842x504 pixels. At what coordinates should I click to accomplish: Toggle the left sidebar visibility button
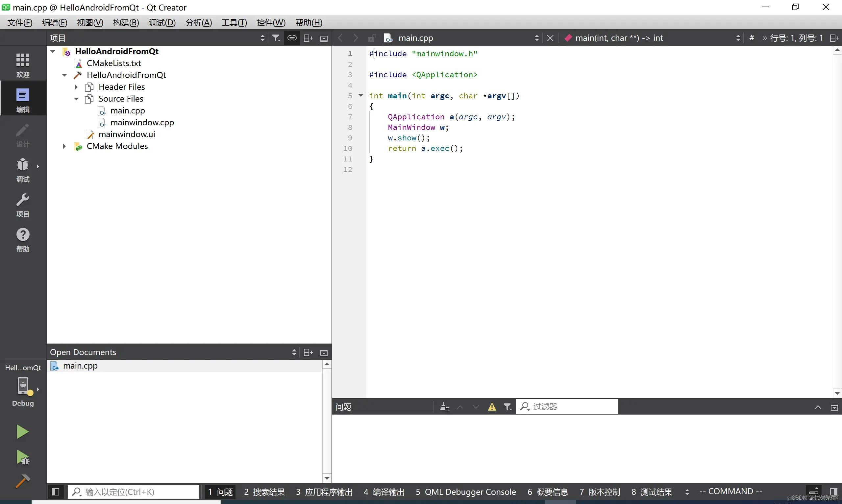[55, 492]
